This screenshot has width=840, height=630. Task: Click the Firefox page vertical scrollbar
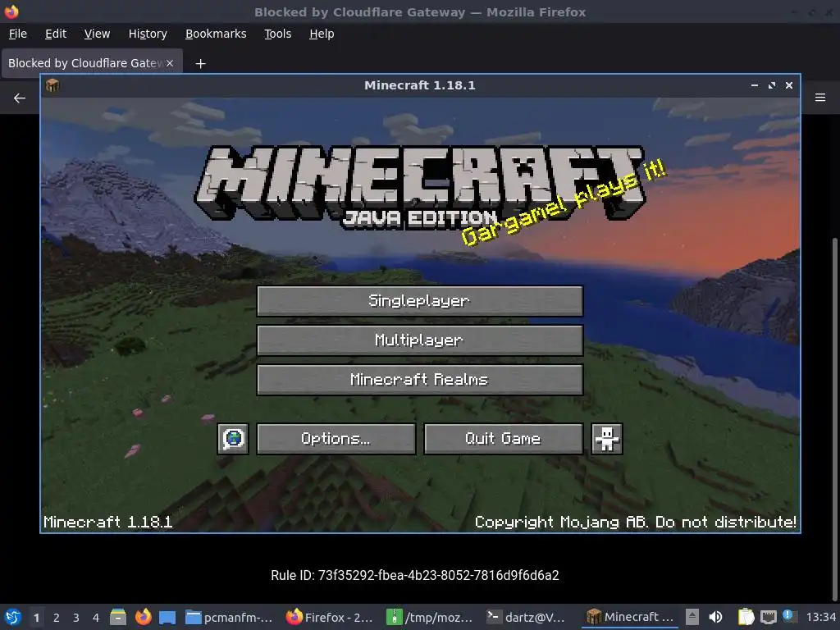click(x=836, y=418)
